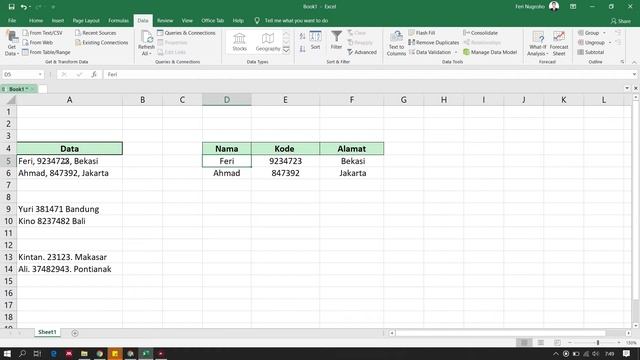The image size is (640, 360).
Task: Expand the Ungroup dropdown arrow
Action: pos(610,42)
